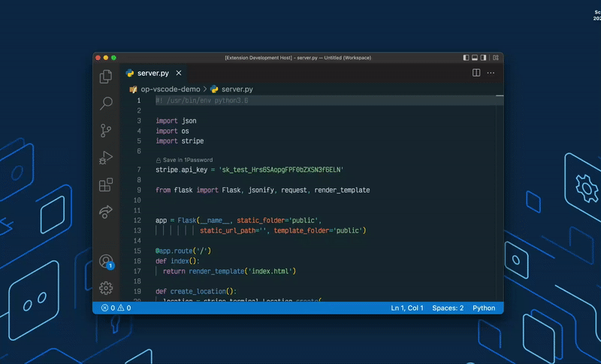601x364 pixels.
Task: Open the Explorer view in activity bar
Action: (106, 77)
